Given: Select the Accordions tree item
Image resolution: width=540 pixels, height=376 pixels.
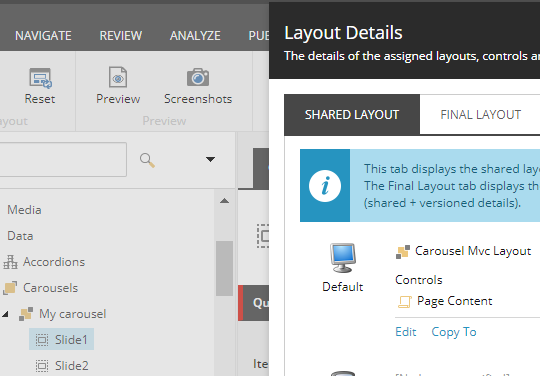Looking at the screenshot, I should (x=54, y=262).
